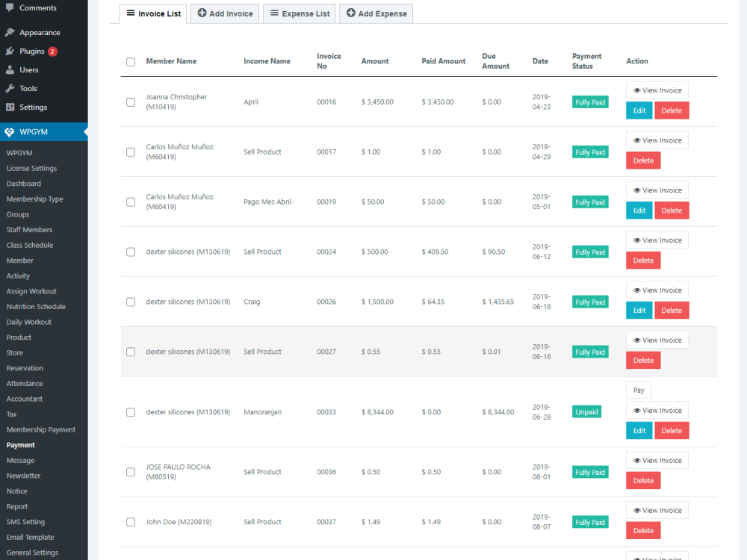Screen dimensions: 747x560
Task: Open the Expense List tab
Action: [x=300, y=13]
